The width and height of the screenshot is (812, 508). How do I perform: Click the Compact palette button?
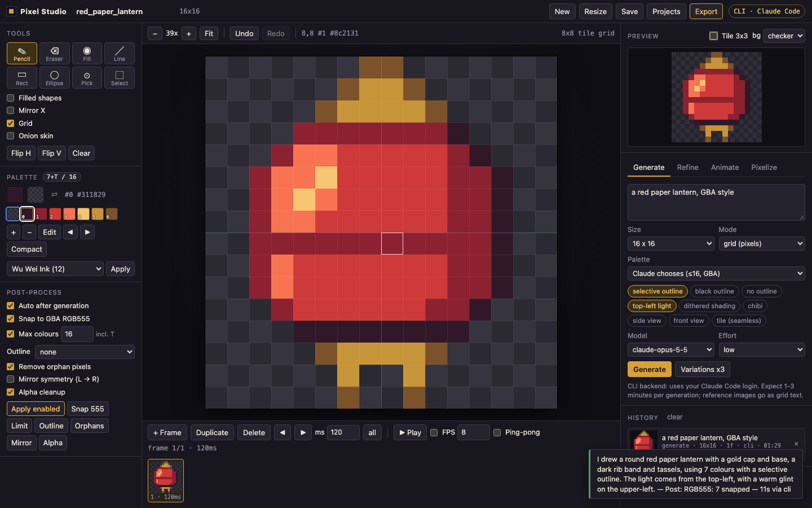[27, 249]
